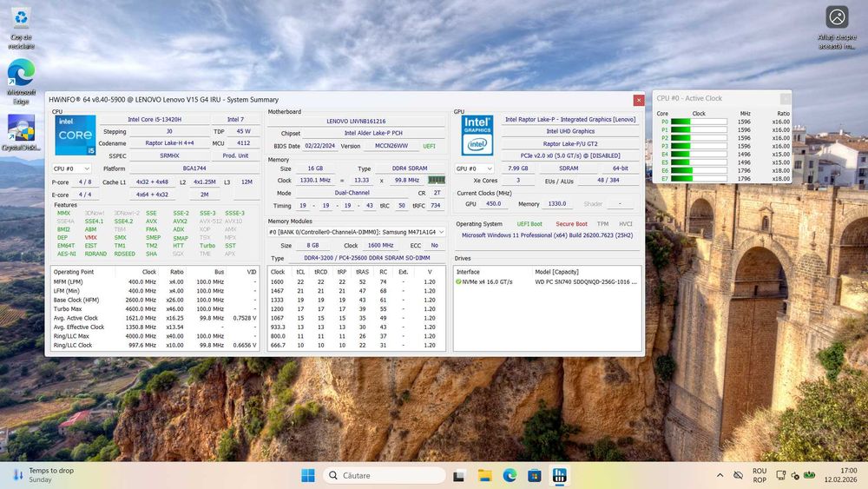This screenshot has width=868, height=489.
Task: Close the CPU #0 Active Clock window
Action: point(785,98)
